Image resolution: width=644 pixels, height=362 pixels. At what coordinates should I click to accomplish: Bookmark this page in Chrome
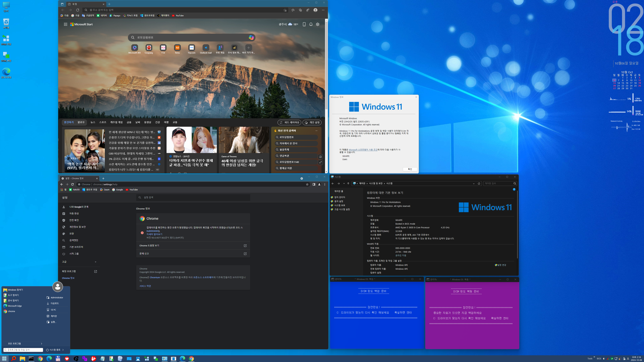click(307, 184)
